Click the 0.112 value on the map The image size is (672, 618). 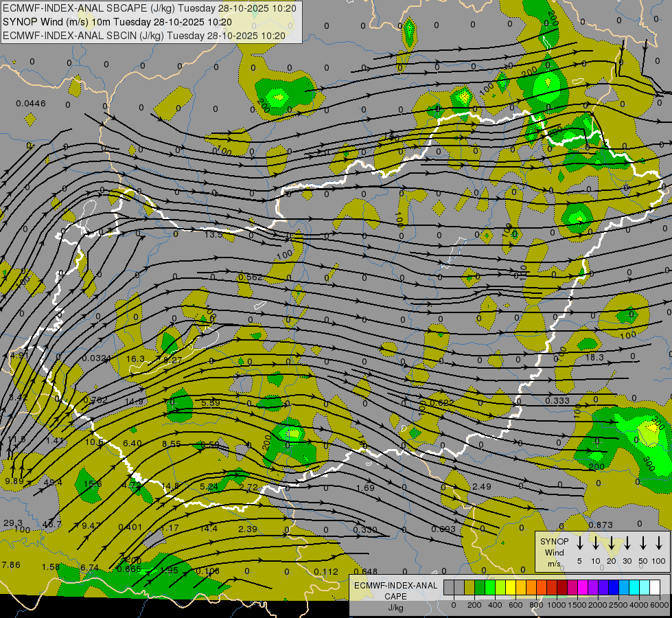click(x=326, y=572)
